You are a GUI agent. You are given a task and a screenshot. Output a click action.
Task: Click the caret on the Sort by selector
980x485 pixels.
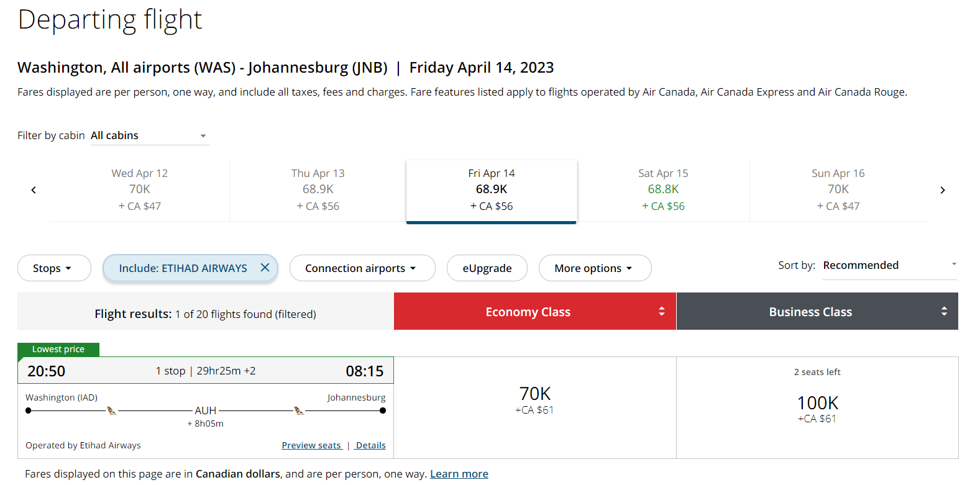tap(954, 264)
